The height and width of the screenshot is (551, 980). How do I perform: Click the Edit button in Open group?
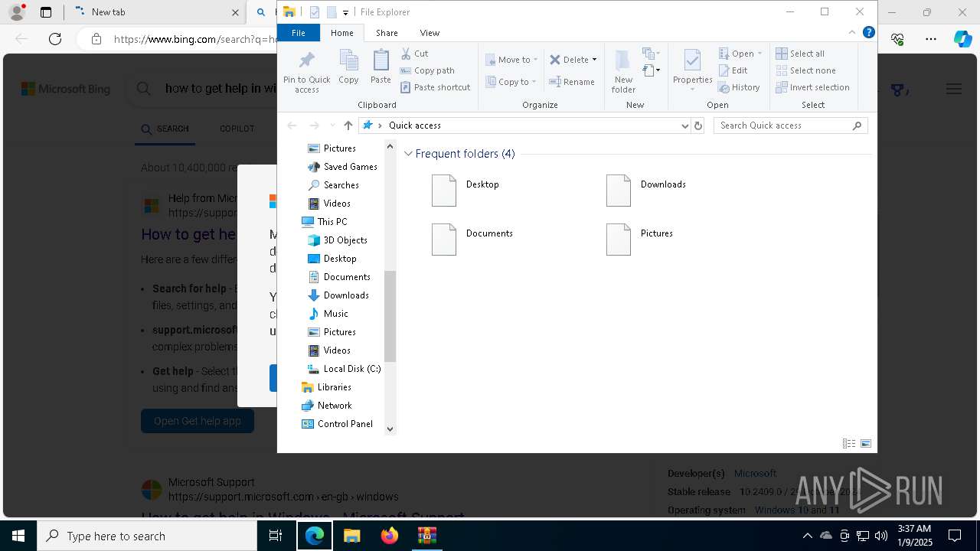pyautogui.click(x=733, y=70)
